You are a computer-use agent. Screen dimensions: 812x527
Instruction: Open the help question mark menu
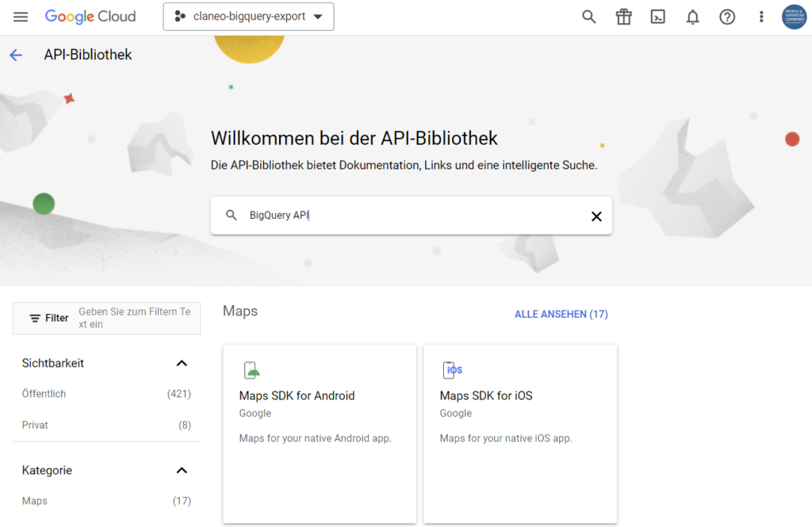coord(727,17)
